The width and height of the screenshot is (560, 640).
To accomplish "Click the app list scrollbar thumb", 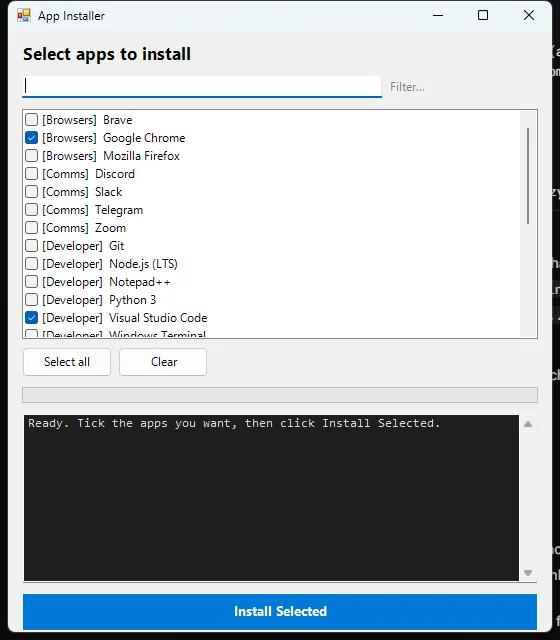I will tap(528, 176).
